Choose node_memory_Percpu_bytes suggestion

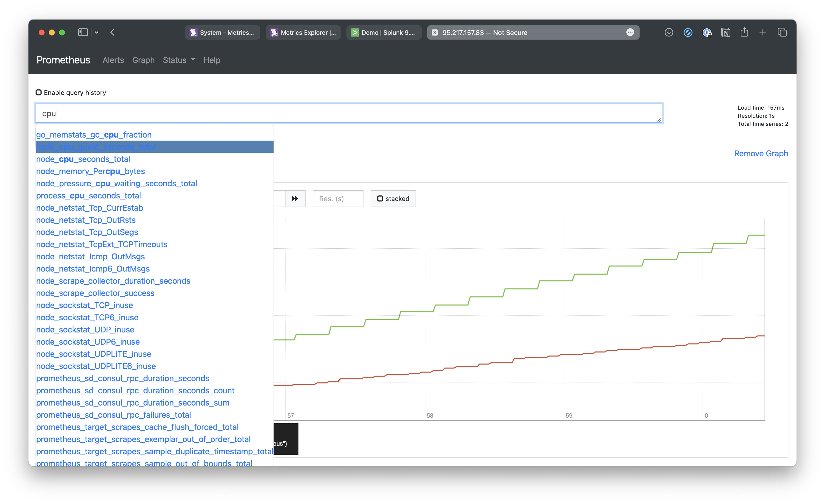point(155,171)
